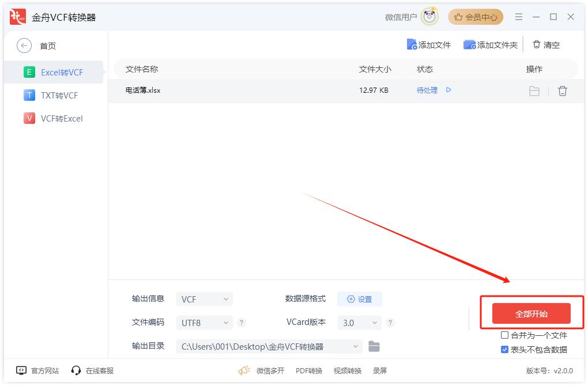Uncheck 表头不包含数据 checkbox
Screen dimensions: 588x386
point(505,350)
